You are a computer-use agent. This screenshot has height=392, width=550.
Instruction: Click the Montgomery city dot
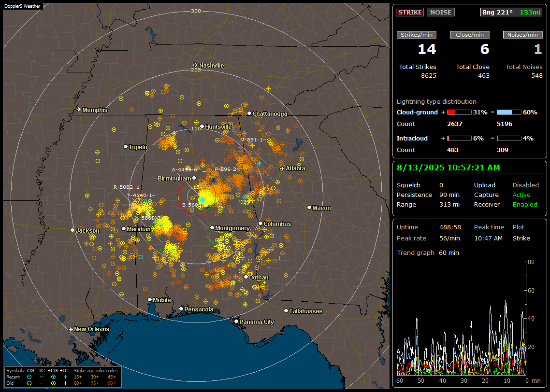(x=212, y=228)
